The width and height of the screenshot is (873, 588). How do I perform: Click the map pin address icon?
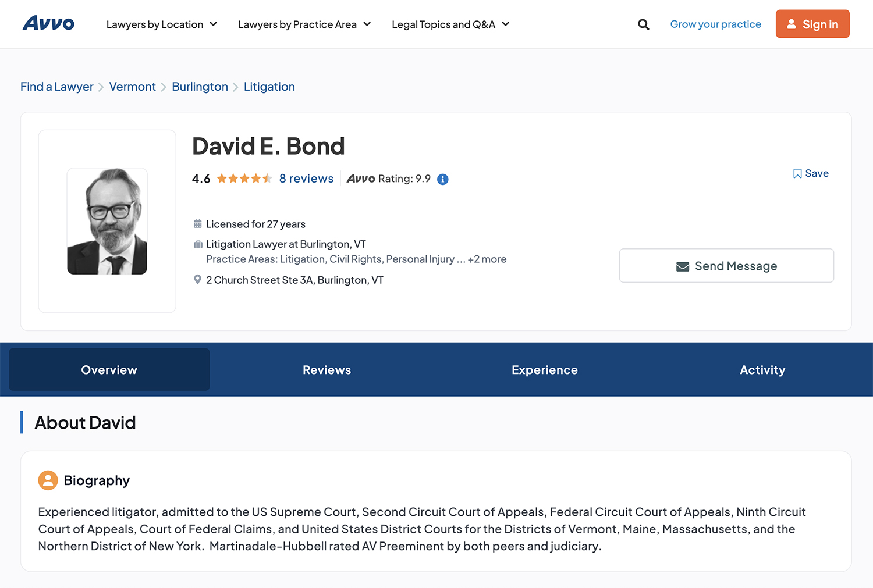pos(198,280)
